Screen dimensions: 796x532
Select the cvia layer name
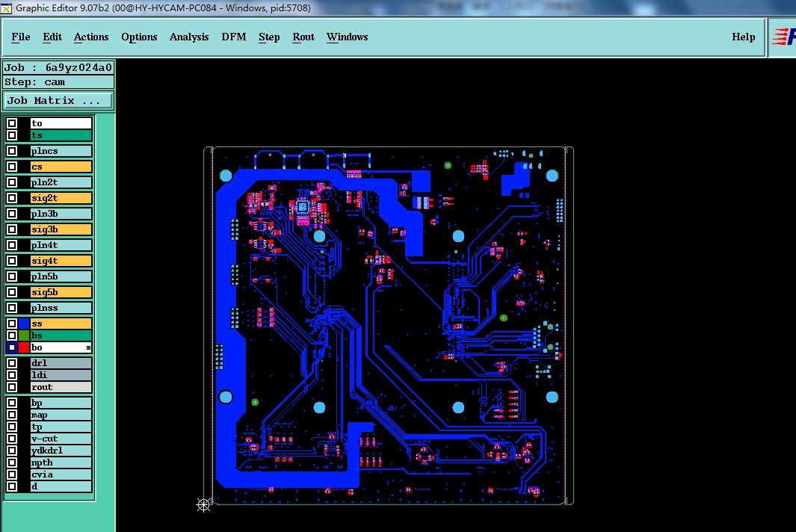coord(61,474)
